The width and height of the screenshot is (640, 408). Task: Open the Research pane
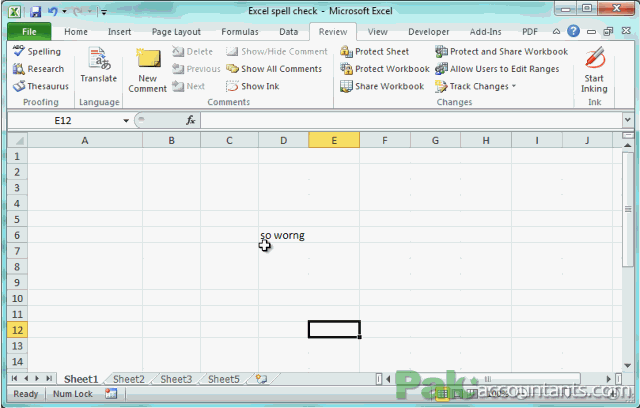tap(38, 69)
